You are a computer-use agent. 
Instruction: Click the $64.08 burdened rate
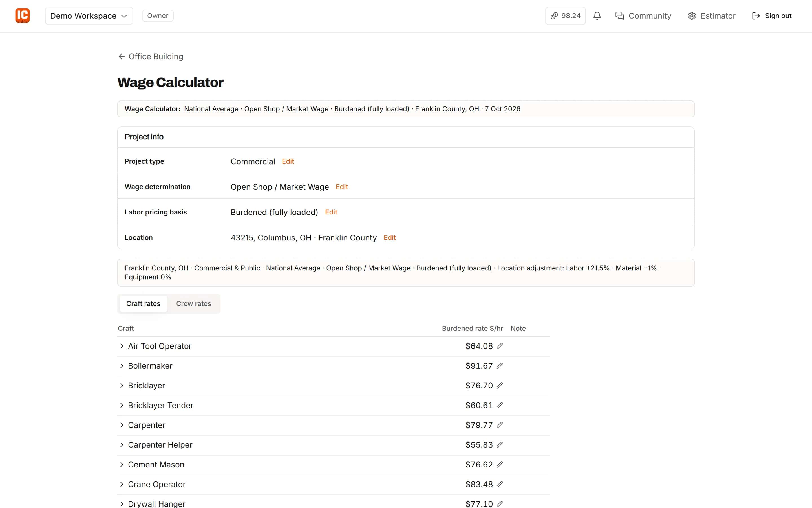click(x=479, y=346)
